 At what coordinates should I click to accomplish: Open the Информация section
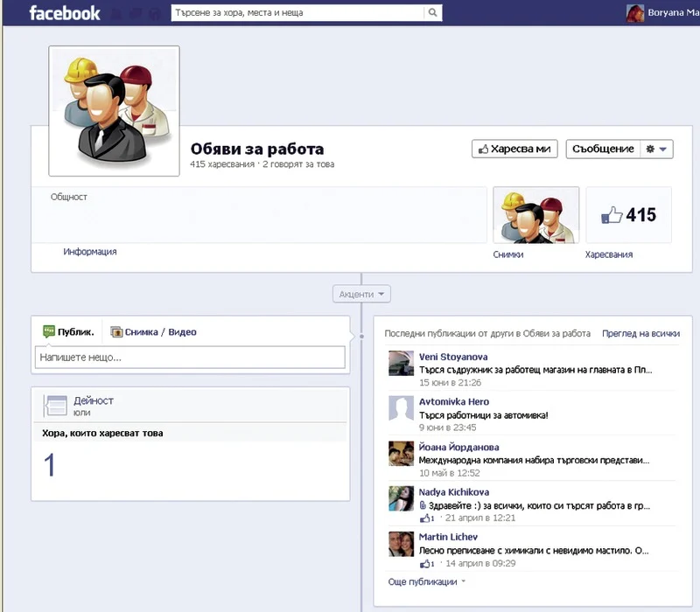90,252
